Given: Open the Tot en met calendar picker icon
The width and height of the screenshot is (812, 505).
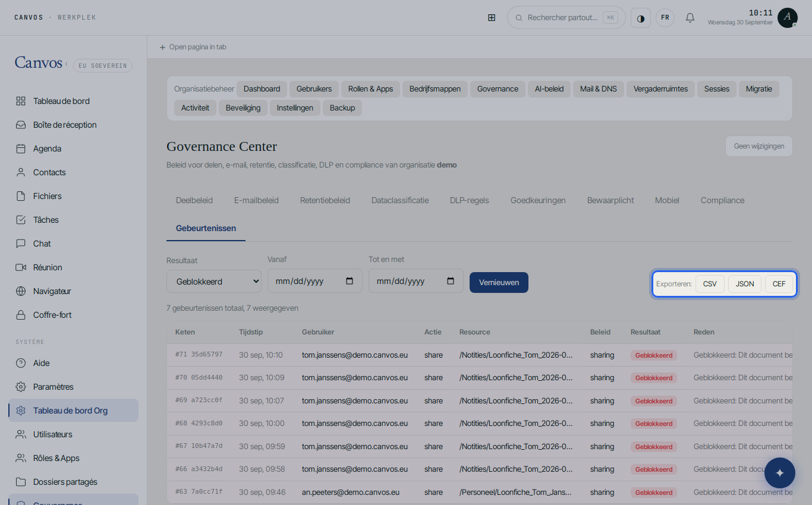Looking at the screenshot, I should tap(451, 281).
